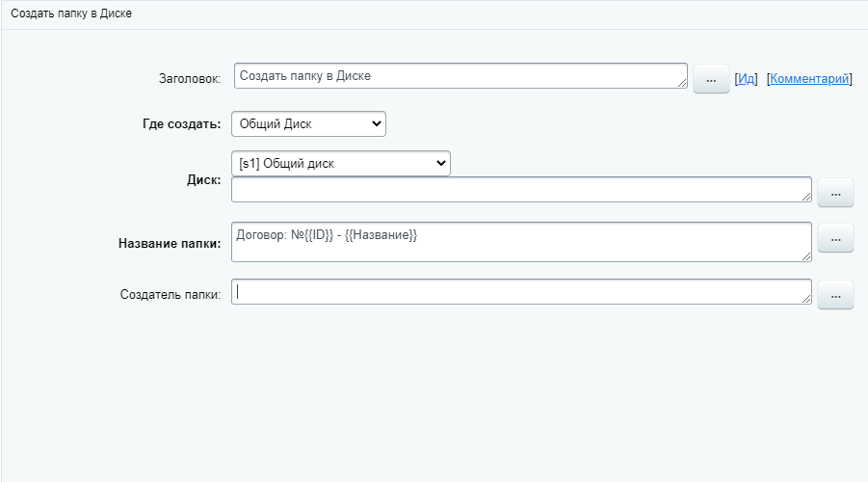Click resize handle of Название папки text area
This screenshot has height=482, width=868.
pos(806,255)
